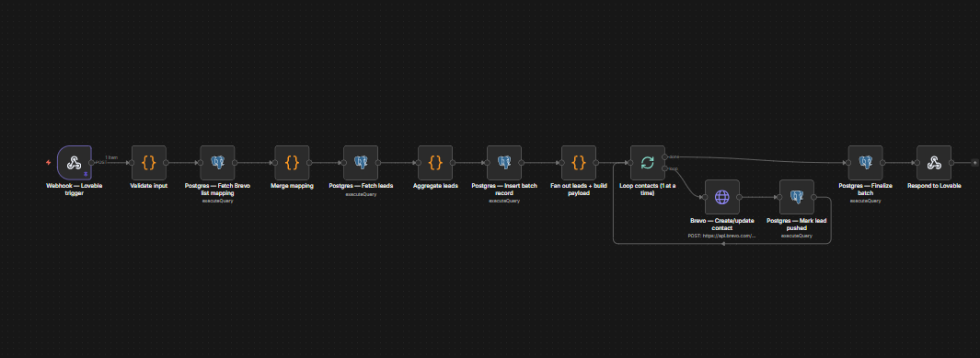Click the 'Webhook — Lovable trigger' label text
Image resolution: width=980 pixels, height=358 pixels.
click(74, 190)
